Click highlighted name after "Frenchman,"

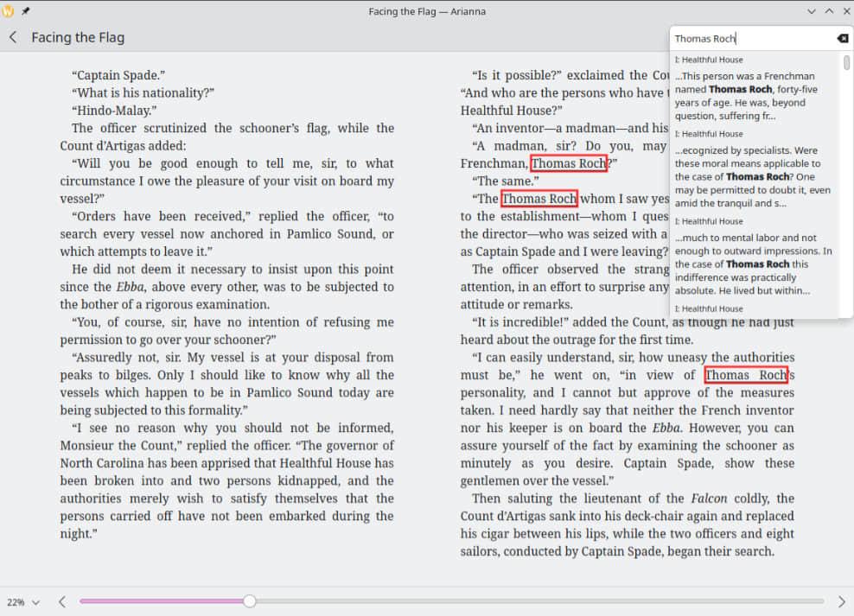(569, 163)
